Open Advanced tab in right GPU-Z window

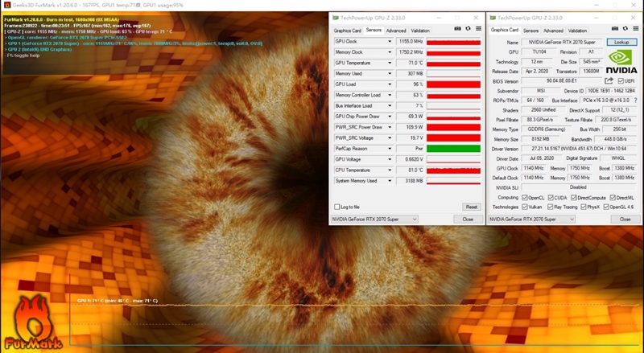pos(553,31)
